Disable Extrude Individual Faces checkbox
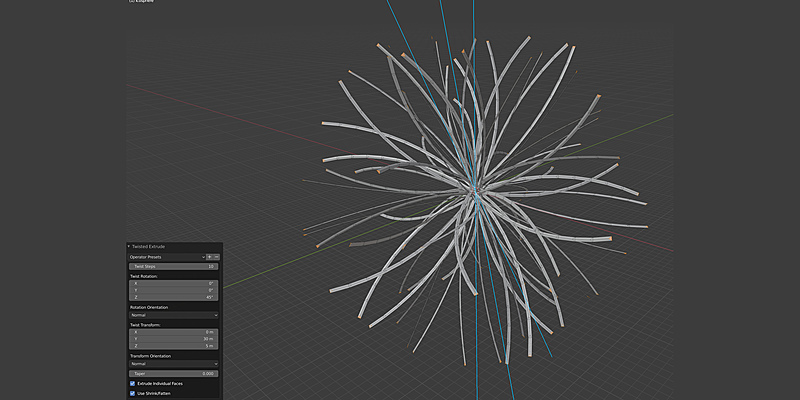Viewport: 800px width, 400px height. click(133, 383)
